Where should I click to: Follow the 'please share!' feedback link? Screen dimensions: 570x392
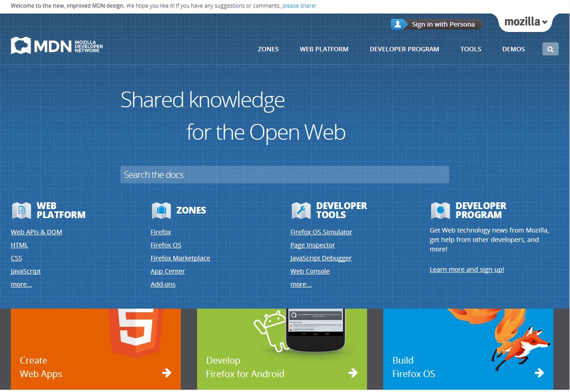click(x=299, y=6)
